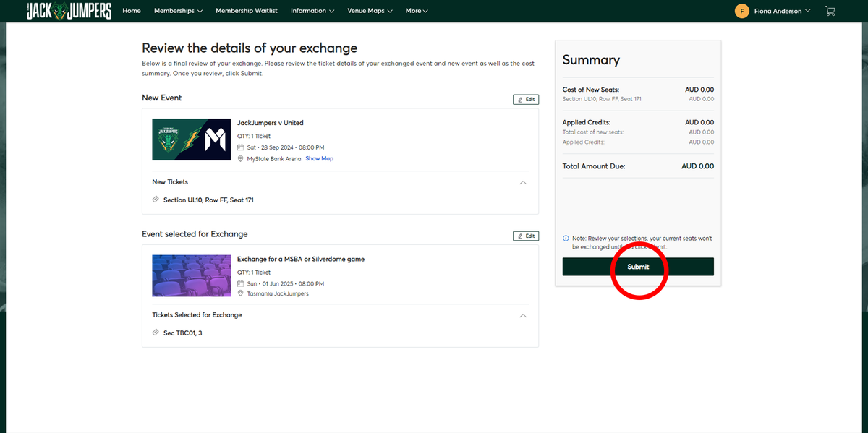Screen dimensions: 868x433
Task: Click the Applied Credits label in Summary
Action: (587, 122)
